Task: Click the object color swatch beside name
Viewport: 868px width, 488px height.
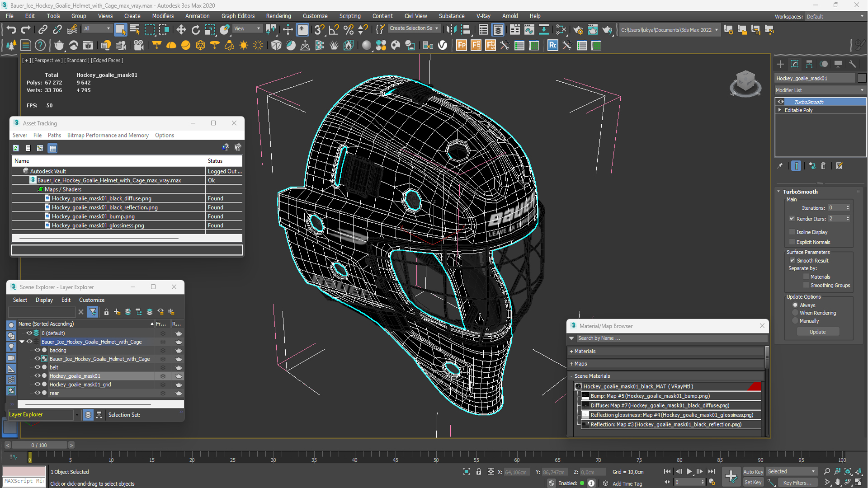Action: [862, 78]
